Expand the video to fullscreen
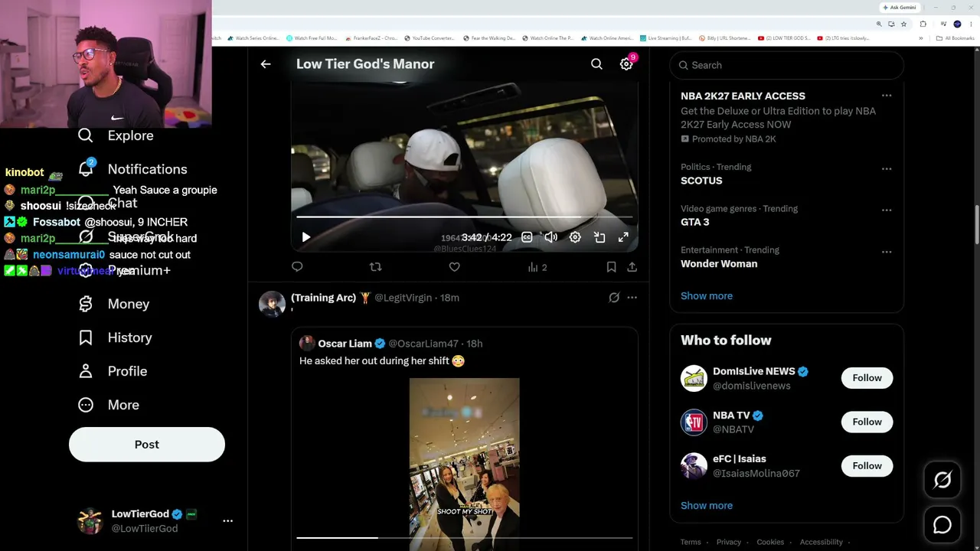The height and width of the screenshot is (551, 980). (623, 237)
